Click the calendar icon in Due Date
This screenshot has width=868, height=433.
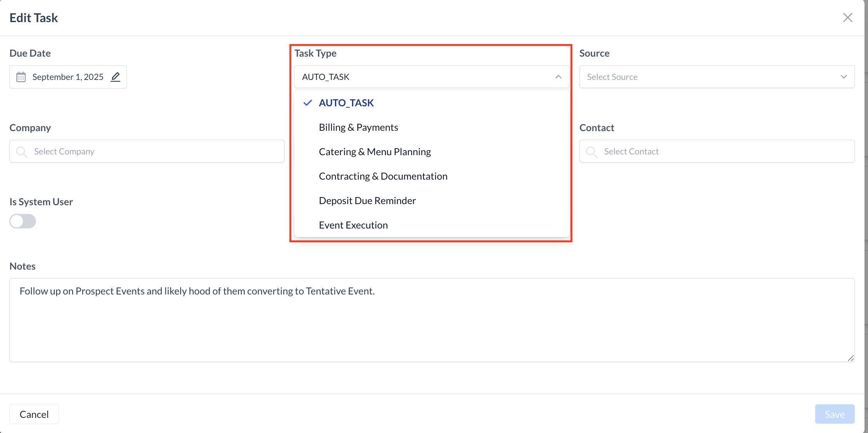point(21,77)
